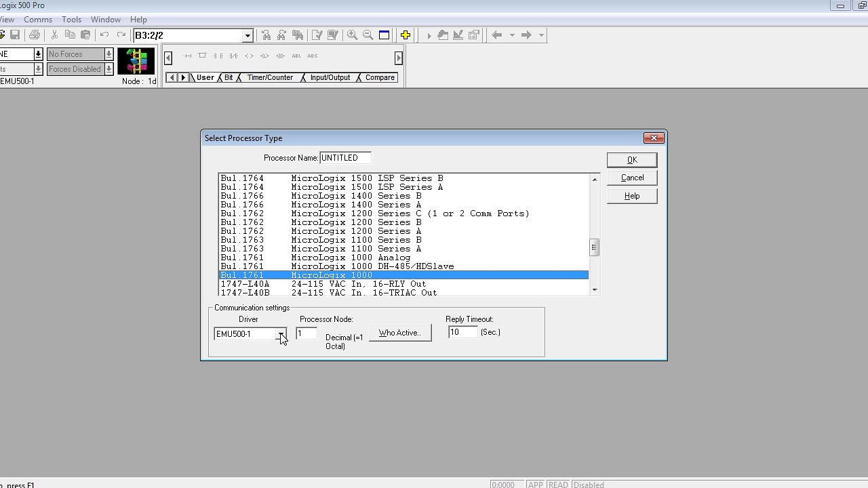
Task: Click the Undo arrow icon
Action: click(x=104, y=35)
